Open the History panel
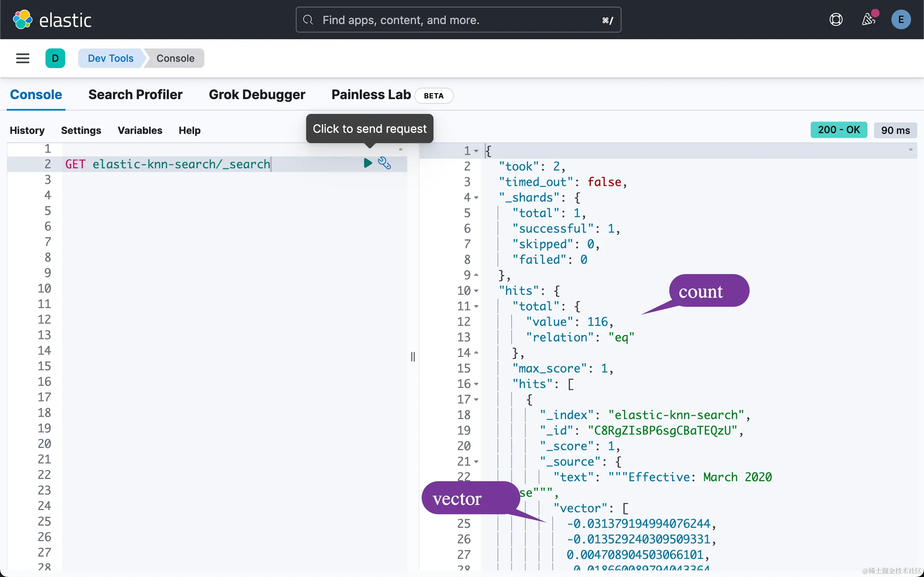924x577 pixels. click(x=27, y=131)
